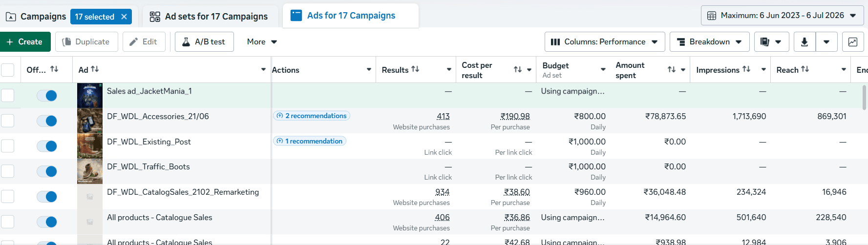Open the date range dropdown
This screenshot has width=868, height=245.
pyautogui.click(x=782, y=16)
